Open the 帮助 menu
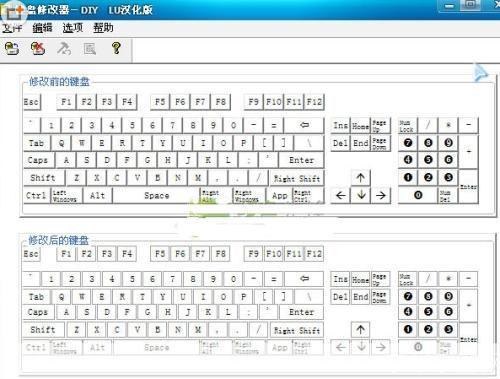 (103, 28)
